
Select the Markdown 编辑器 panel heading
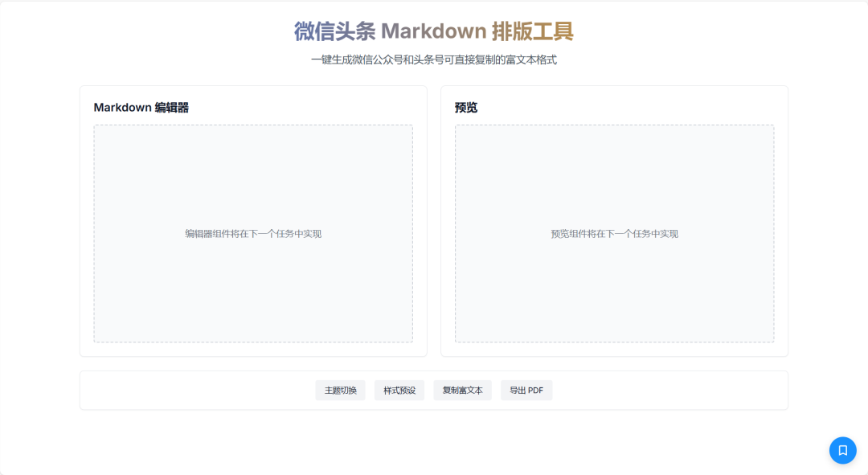pos(141,108)
